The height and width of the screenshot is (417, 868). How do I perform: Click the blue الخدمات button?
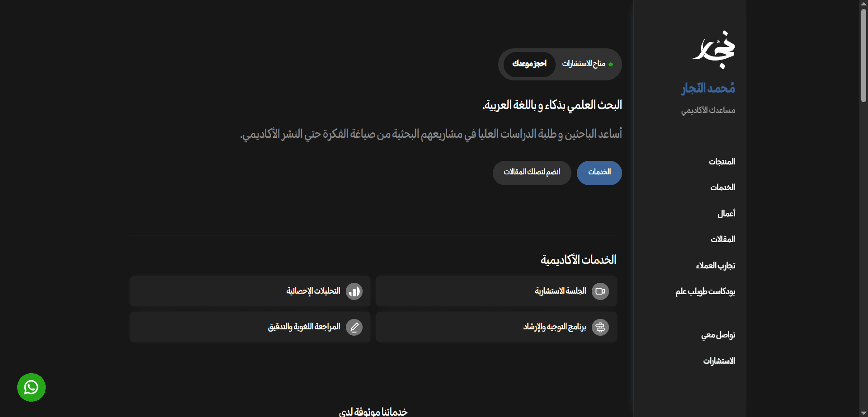[599, 173]
